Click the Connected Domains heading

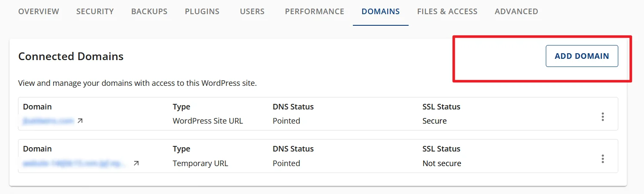pos(71,56)
